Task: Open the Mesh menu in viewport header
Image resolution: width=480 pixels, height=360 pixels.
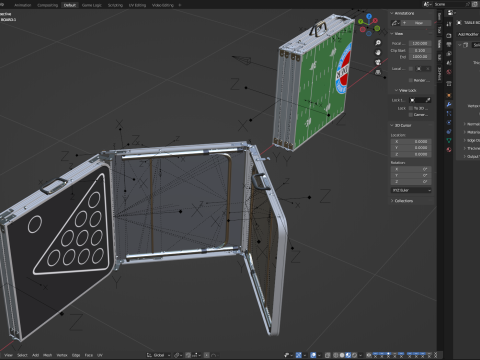Action: point(48,355)
